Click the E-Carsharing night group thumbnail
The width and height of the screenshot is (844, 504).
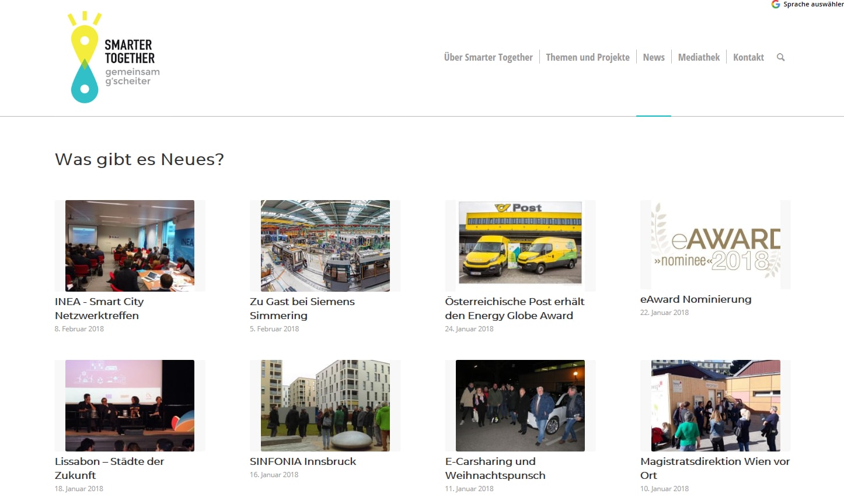(520, 405)
